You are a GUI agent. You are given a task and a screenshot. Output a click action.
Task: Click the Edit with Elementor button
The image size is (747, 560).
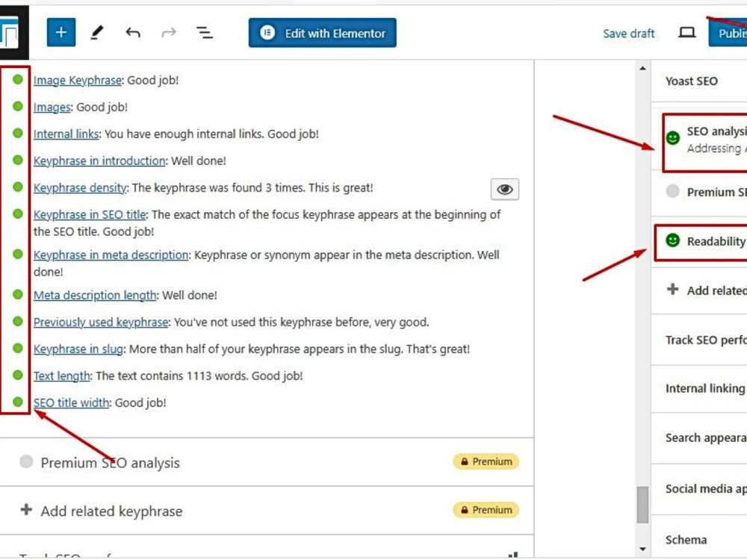click(x=322, y=33)
